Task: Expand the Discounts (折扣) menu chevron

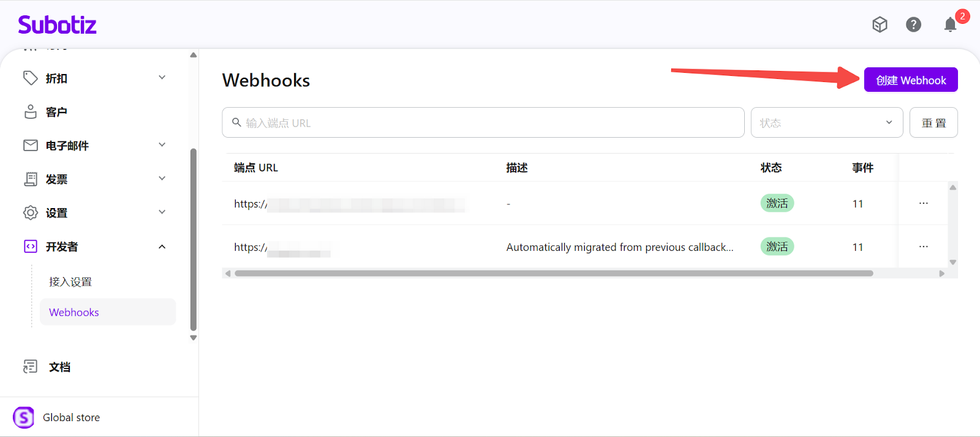Action: (162, 78)
